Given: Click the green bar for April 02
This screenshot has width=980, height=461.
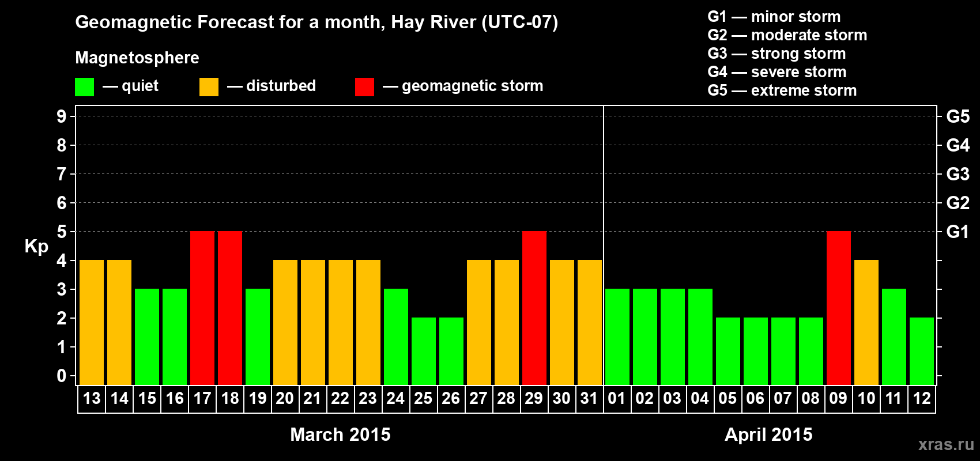Looking at the screenshot, I should click(x=645, y=337).
